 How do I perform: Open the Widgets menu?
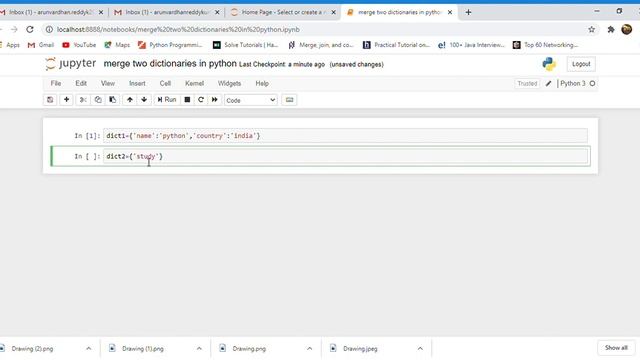[229, 83]
